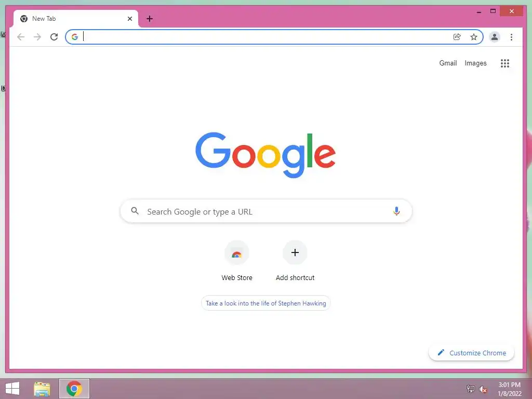The image size is (532, 399).
Task: Select the New Tab tab
Action: (x=76, y=19)
